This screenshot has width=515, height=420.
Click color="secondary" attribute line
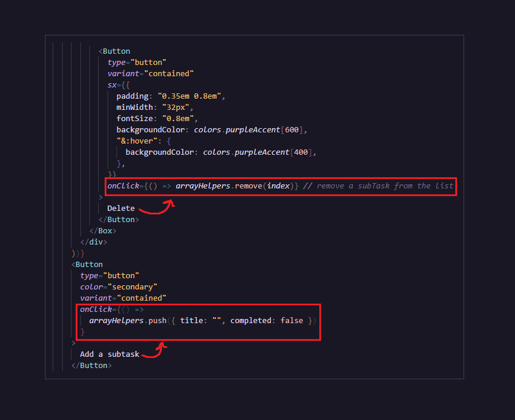pyautogui.click(x=119, y=286)
